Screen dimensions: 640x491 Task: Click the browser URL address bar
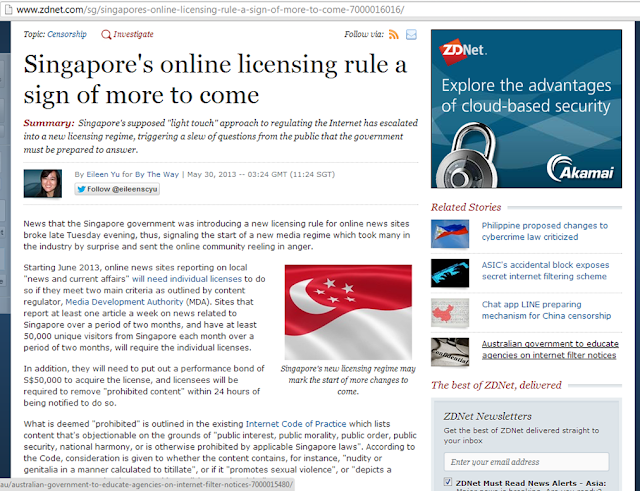coord(322,9)
